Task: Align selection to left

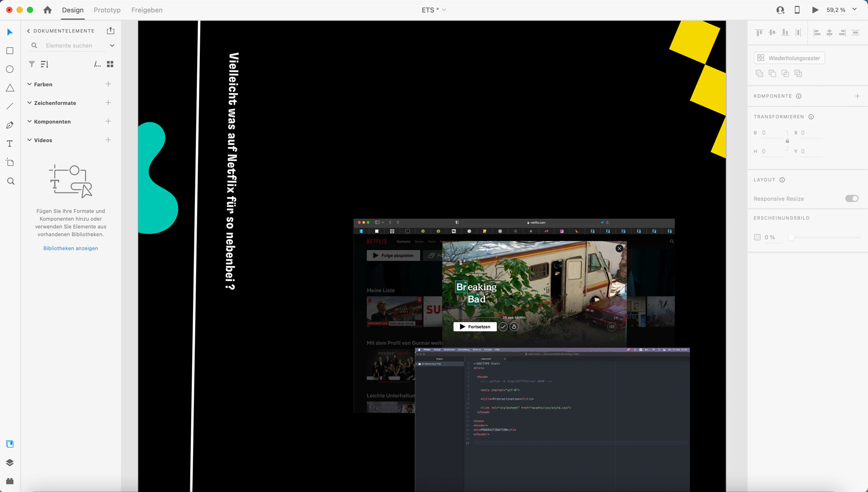Action: pos(816,33)
